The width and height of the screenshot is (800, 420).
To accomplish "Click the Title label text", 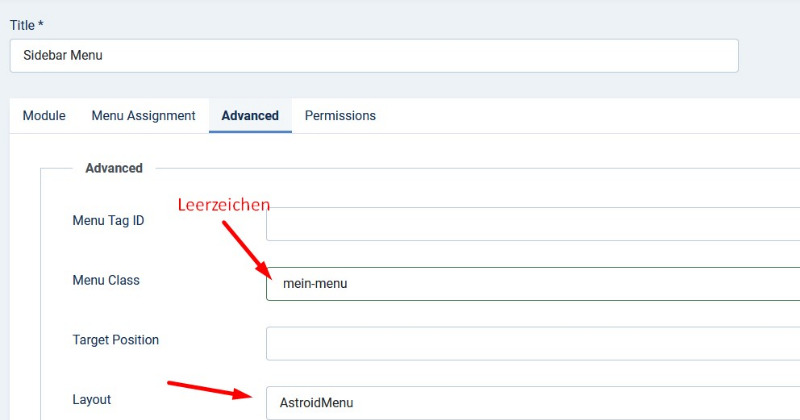I will coord(22,24).
